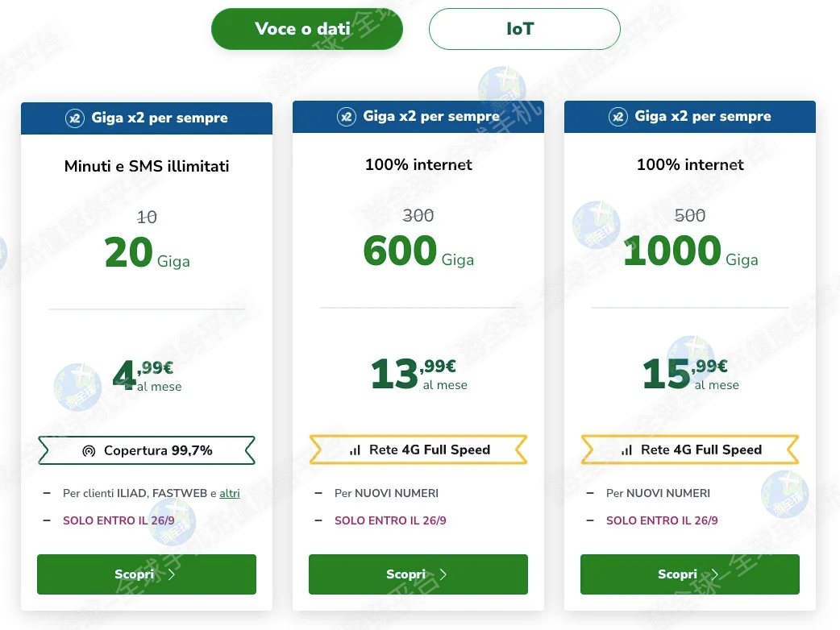Screen dimensions: 840x630
Task: Click x2 icon on the 600 Giga card
Action: [346, 117]
